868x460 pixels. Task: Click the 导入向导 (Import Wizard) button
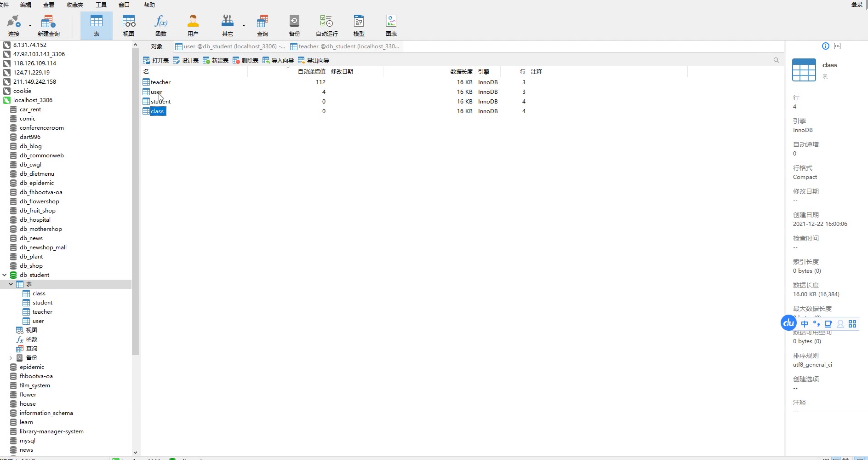point(278,60)
